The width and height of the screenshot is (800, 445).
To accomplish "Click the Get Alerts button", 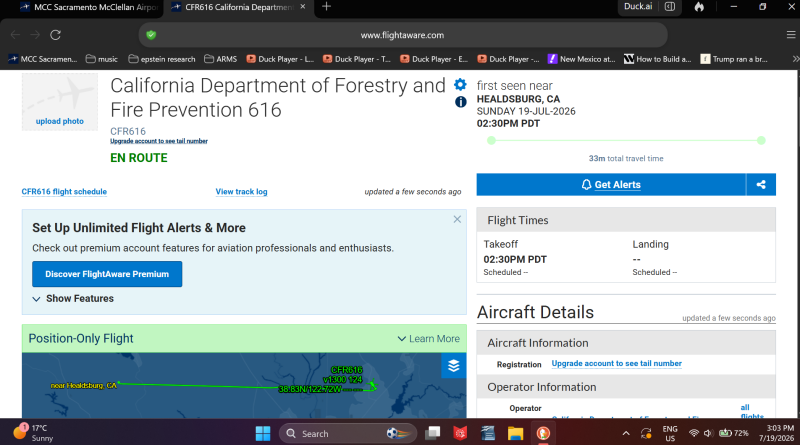I will pos(611,185).
